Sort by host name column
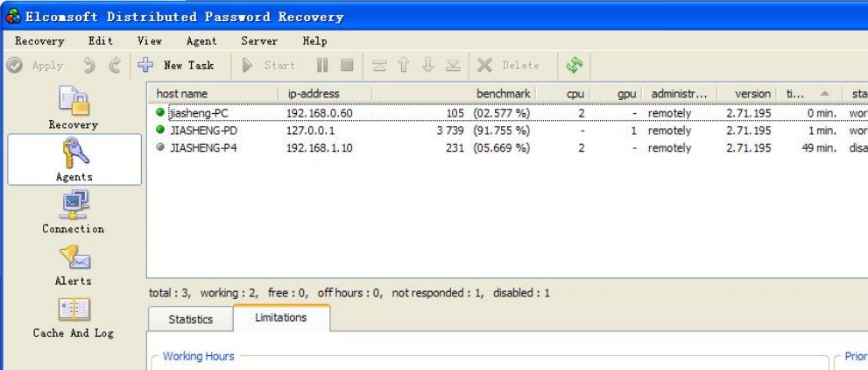Viewport: 868px width, 370px height. [213, 94]
